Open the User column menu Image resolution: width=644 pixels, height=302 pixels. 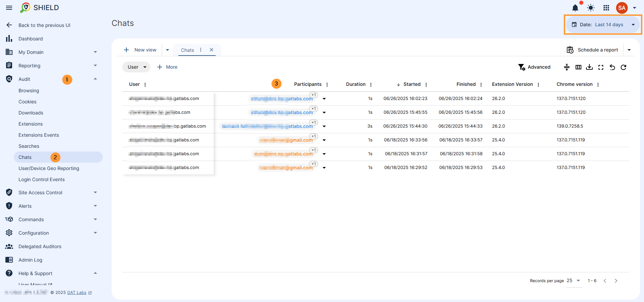145,85
